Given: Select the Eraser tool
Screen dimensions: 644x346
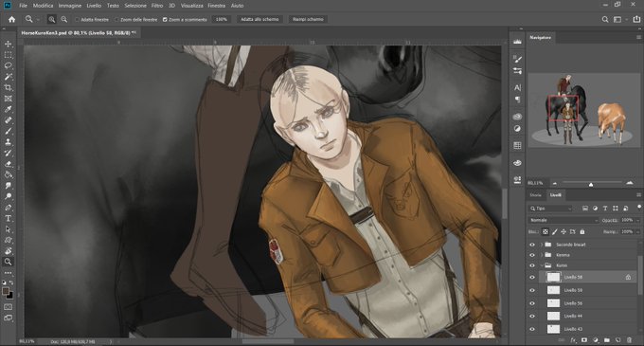Looking at the screenshot, I should [8, 164].
